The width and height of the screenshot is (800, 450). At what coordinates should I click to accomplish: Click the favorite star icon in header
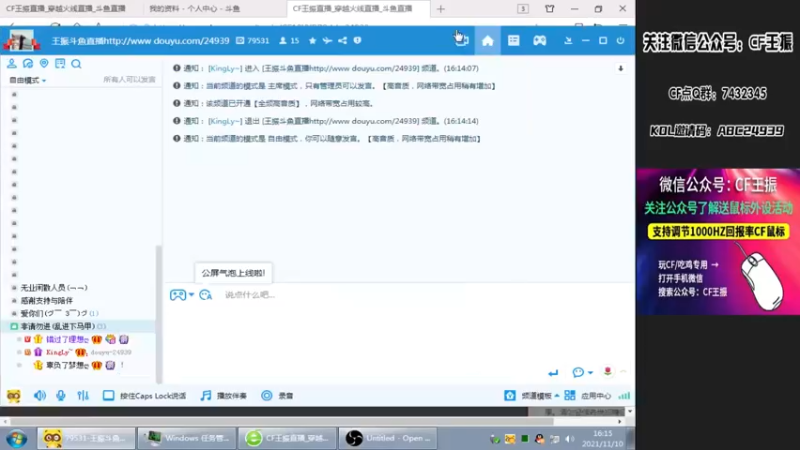pos(312,41)
